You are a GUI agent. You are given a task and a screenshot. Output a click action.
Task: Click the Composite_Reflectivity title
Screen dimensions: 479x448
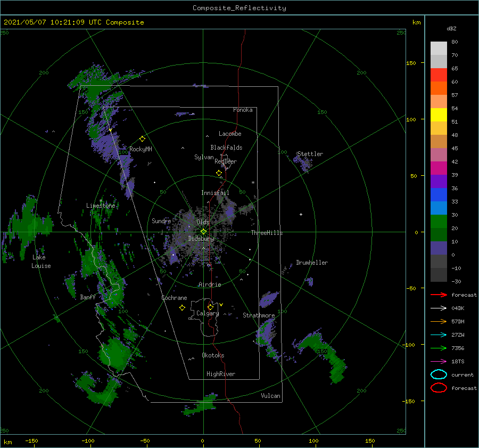(240, 8)
